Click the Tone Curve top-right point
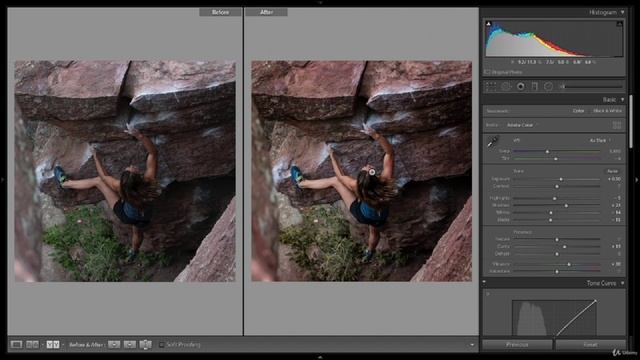The image size is (640, 360). pyautogui.click(x=596, y=301)
